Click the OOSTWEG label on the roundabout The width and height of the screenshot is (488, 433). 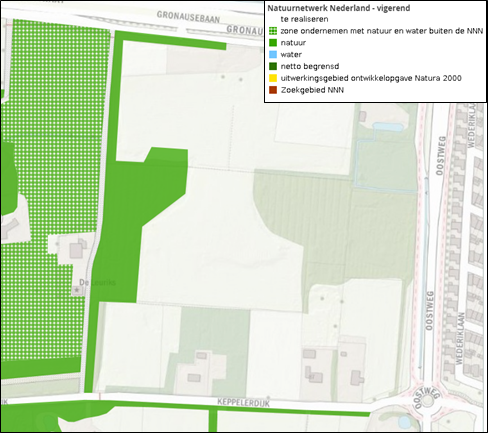[x=427, y=398]
